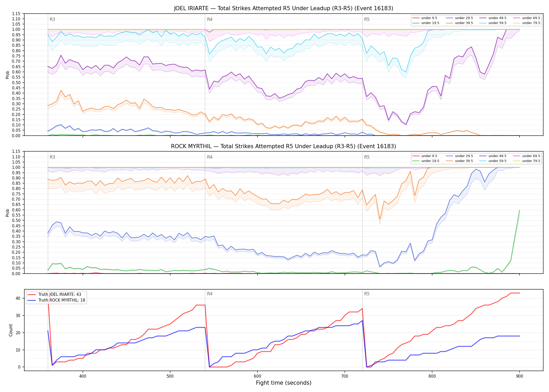Image resolution: width=549 pixels, height=392 pixels.
Task: Click the 30 tick on the Count axis
Action: point(18,315)
